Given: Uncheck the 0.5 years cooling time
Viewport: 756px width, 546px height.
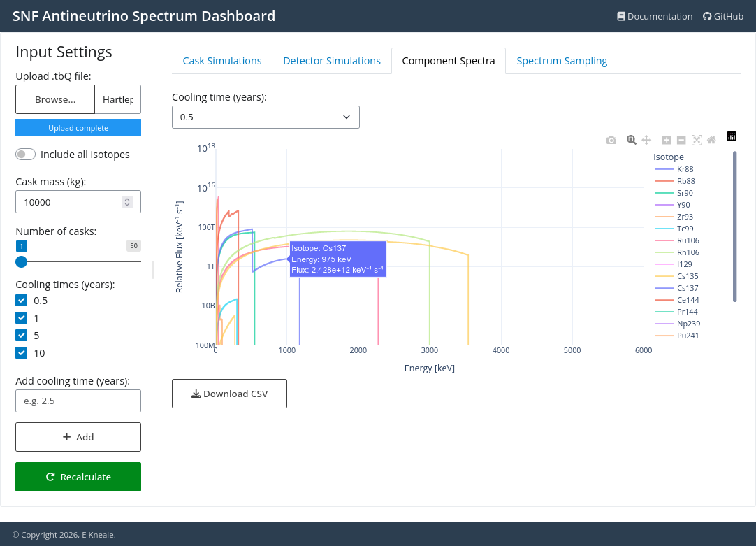Looking at the screenshot, I should coord(21,301).
